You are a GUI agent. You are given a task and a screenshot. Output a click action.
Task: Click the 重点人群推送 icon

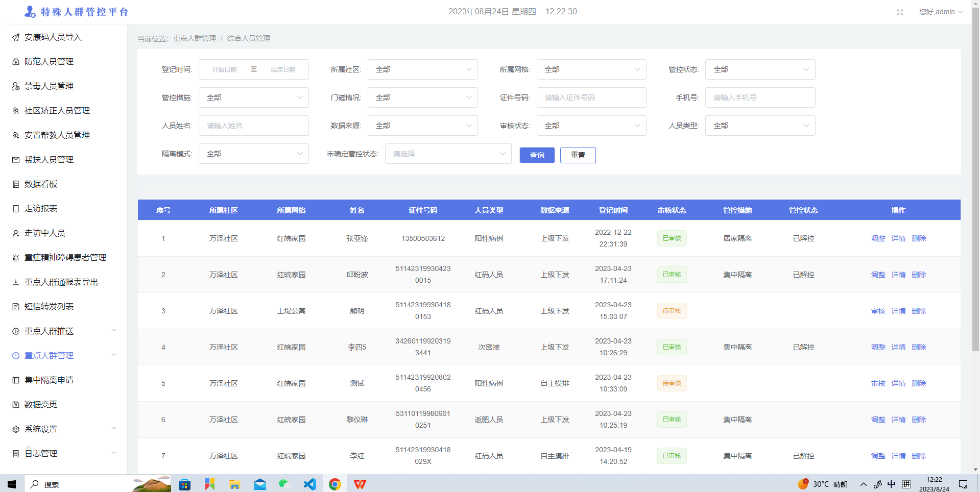[16, 331]
